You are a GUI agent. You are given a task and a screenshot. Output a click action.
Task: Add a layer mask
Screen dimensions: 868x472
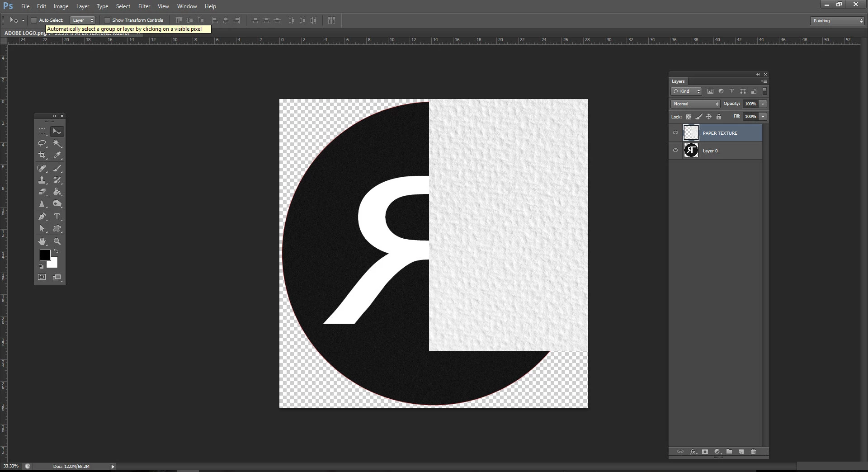pyautogui.click(x=705, y=452)
